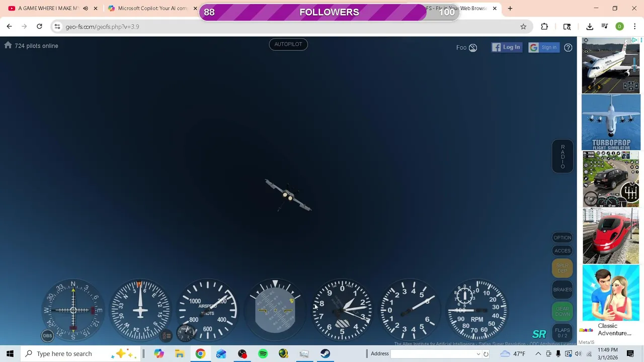
Task: Open the SUV driving game ad thumbnail
Action: click(611, 179)
